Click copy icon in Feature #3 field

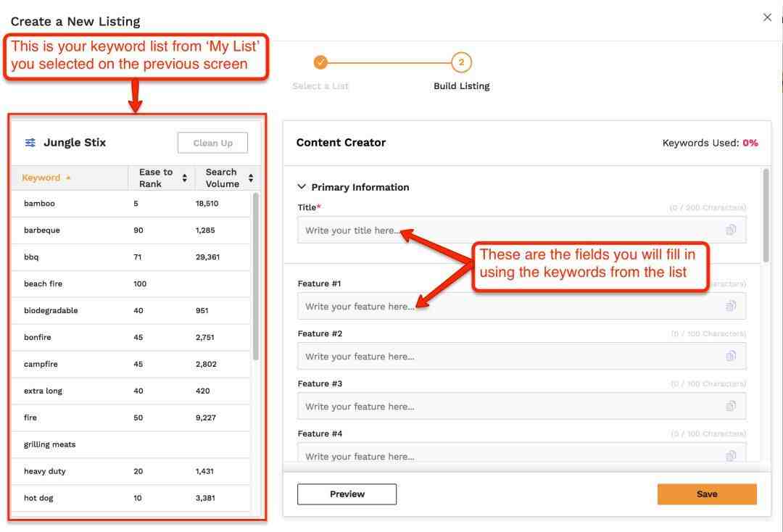[x=731, y=407]
